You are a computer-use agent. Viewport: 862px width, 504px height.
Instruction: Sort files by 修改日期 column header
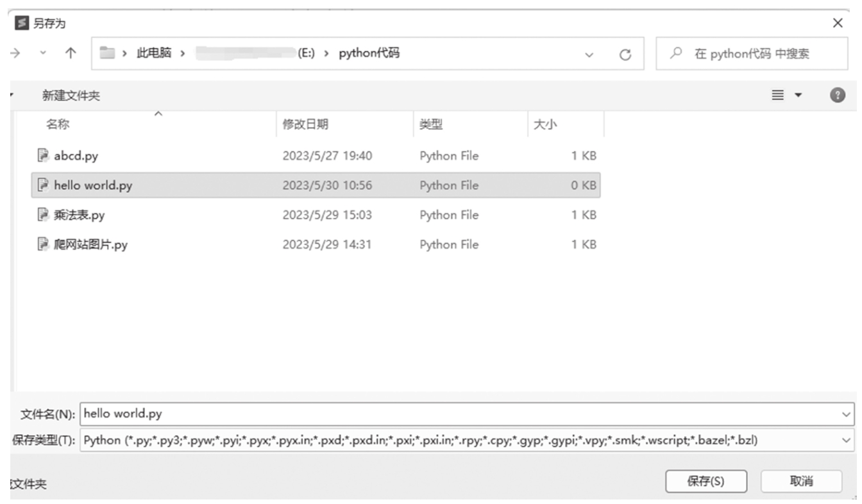click(x=305, y=125)
